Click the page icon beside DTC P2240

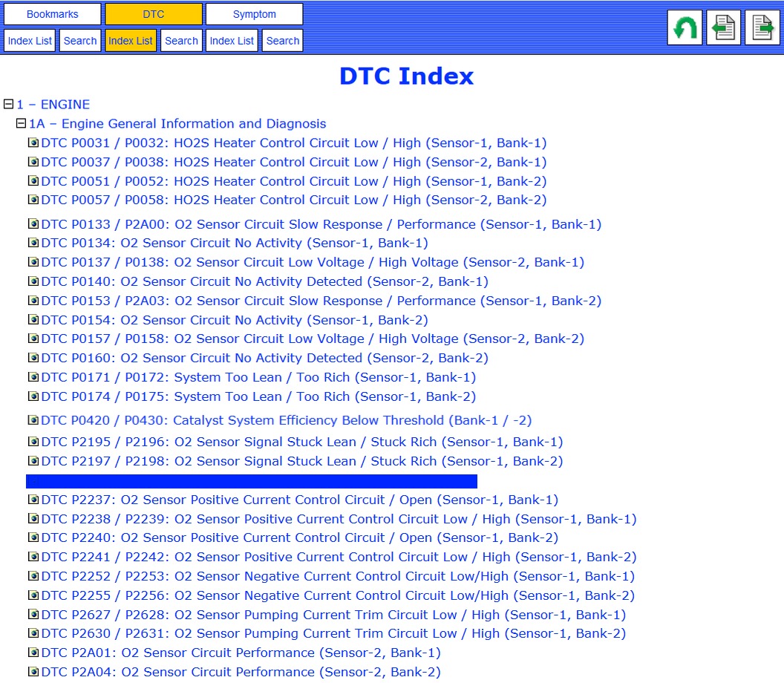click(33, 537)
